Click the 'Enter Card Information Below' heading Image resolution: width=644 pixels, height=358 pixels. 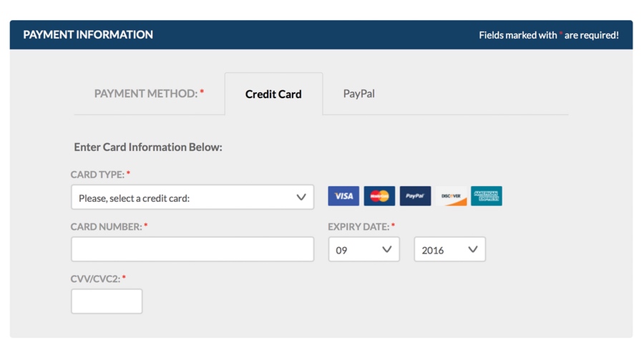pyautogui.click(x=148, y=147)
